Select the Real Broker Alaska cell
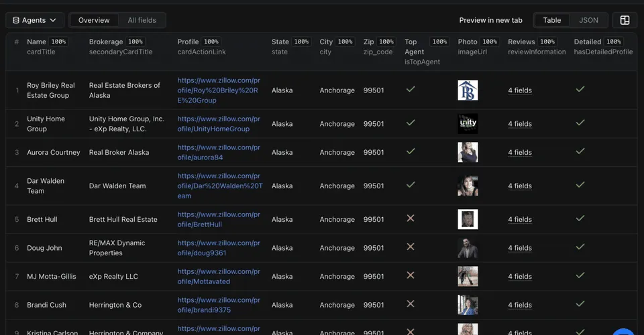The width and height of the screenshot is (644, 335). click(119, 152)
